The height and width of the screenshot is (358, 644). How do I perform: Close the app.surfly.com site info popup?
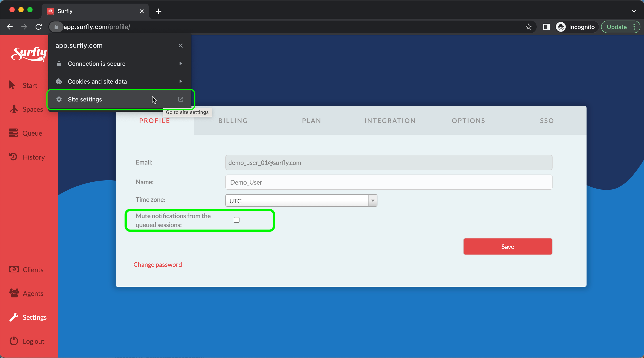180,45
